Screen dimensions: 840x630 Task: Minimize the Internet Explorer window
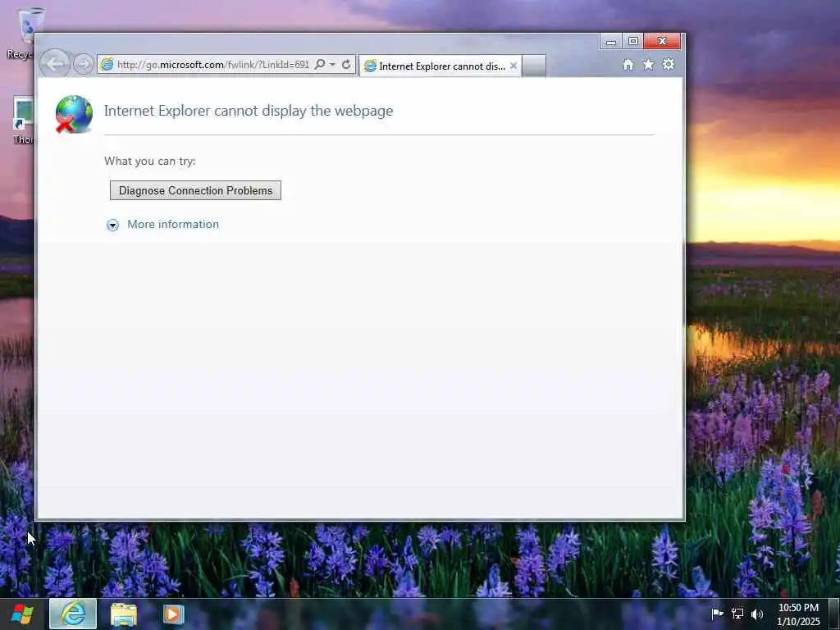[610, 41]
